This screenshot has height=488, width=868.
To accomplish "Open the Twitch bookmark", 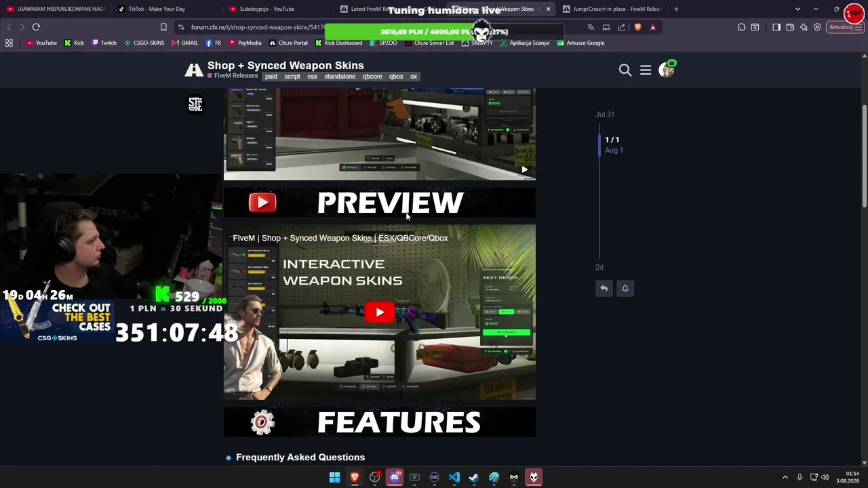I will [x=104, y=43].
